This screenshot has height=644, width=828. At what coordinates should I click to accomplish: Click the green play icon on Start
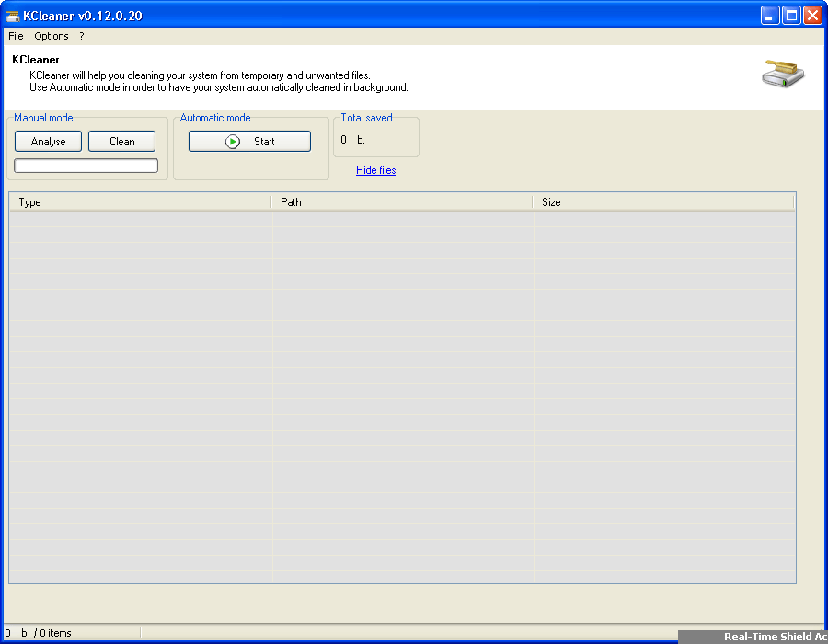(x=233, y=142)
